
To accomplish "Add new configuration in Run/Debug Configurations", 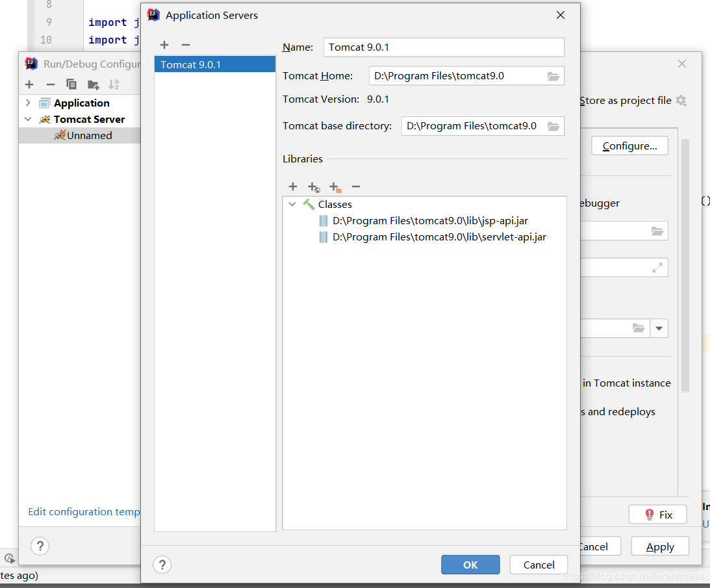I will [29, 84].
